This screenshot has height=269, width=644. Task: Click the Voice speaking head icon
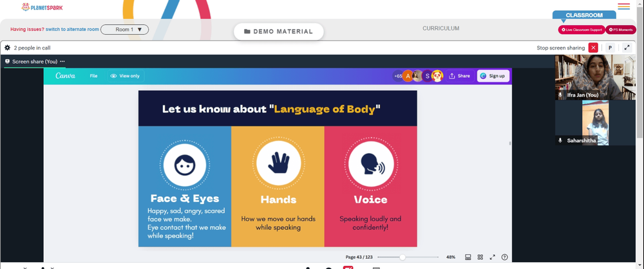371,164
